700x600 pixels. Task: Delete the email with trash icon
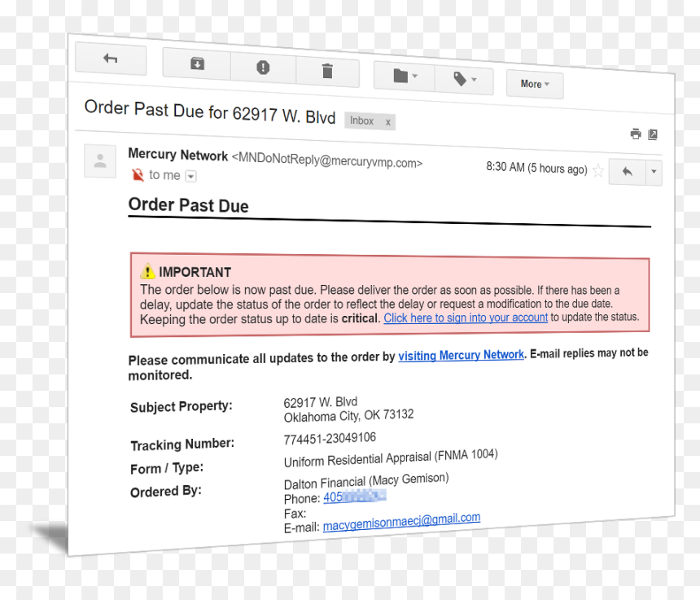click(327, 71)
